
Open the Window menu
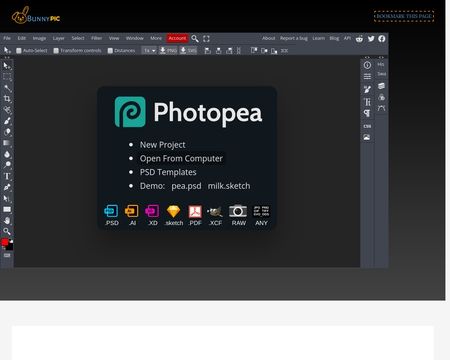point(135,38)
